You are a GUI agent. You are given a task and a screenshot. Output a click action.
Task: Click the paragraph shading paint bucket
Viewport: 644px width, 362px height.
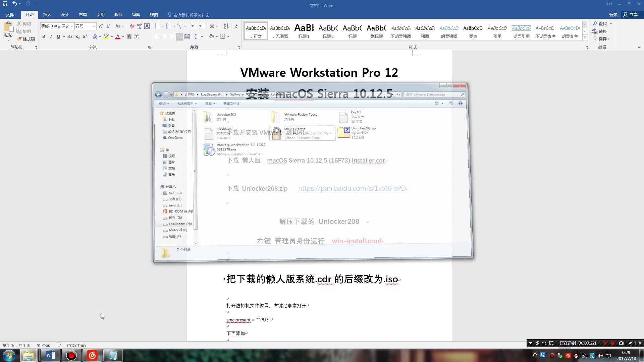(211, 37)
